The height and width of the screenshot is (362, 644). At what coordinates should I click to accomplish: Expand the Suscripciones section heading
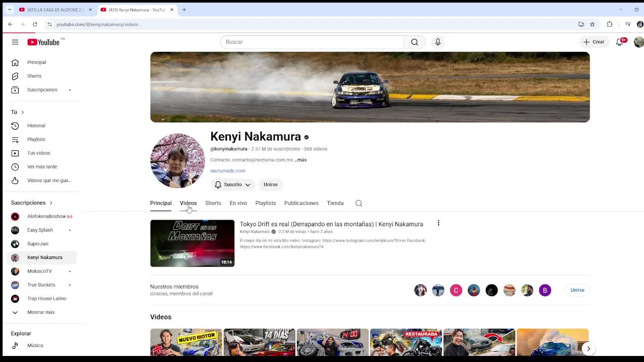coord(32,203)
